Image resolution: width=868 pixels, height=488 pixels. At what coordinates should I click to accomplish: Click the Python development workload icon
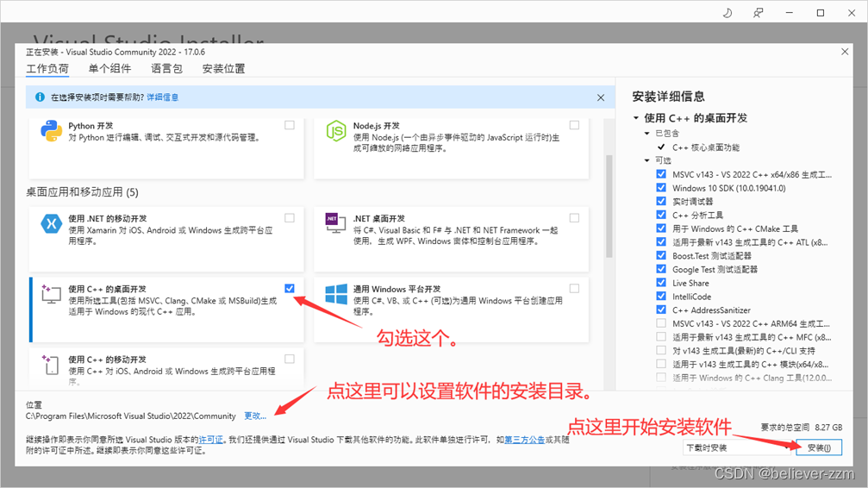[x=51, y=131]
